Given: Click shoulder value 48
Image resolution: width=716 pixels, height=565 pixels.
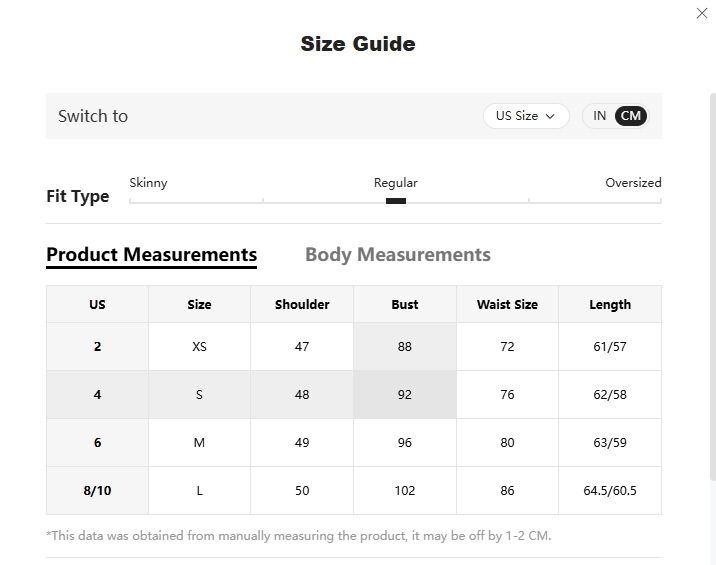Looking at the screenshot, I should 302,395.
